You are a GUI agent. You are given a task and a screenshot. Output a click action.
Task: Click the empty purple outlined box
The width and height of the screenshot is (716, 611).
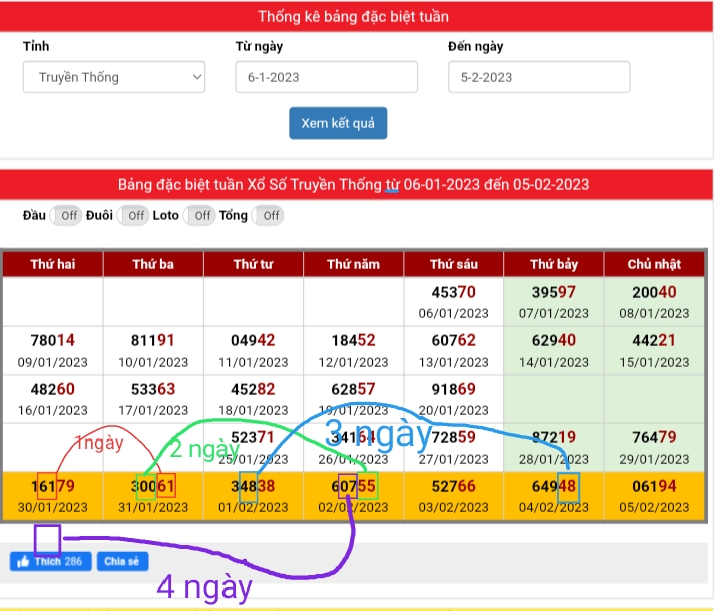(48, 539)
